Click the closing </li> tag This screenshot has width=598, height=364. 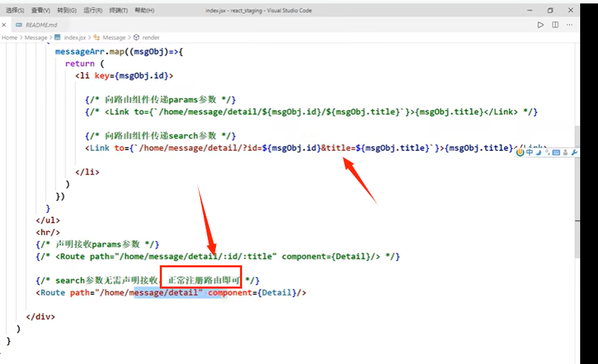[x=87, y=172]
